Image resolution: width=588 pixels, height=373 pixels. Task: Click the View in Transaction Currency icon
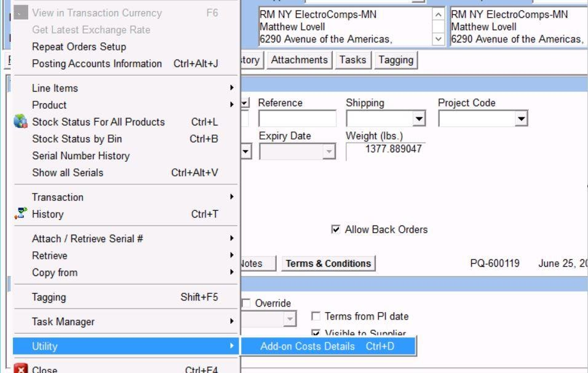[21, 13]
